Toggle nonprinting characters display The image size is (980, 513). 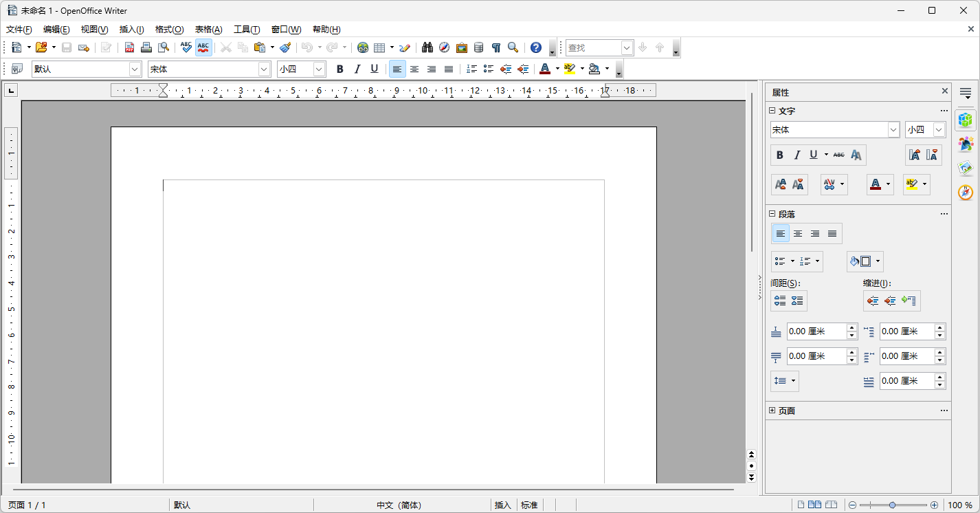click(495, 47)
